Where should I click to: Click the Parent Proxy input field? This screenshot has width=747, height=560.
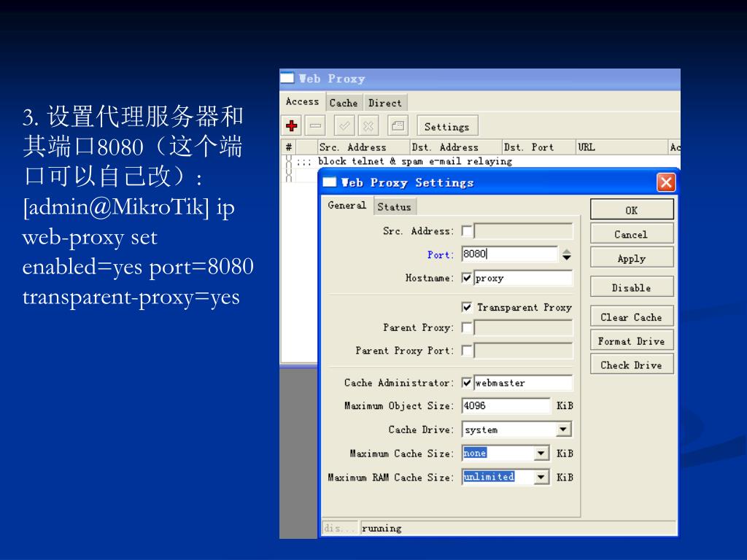523,327
